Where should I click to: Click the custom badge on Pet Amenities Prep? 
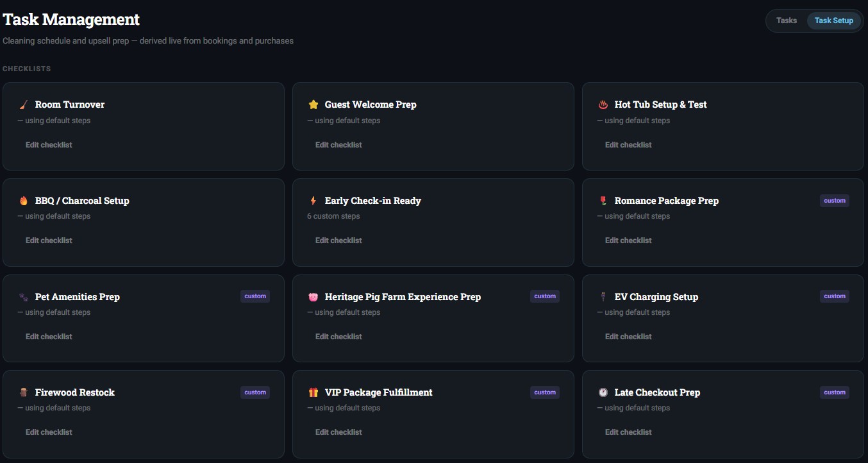[x=255, y=296]
